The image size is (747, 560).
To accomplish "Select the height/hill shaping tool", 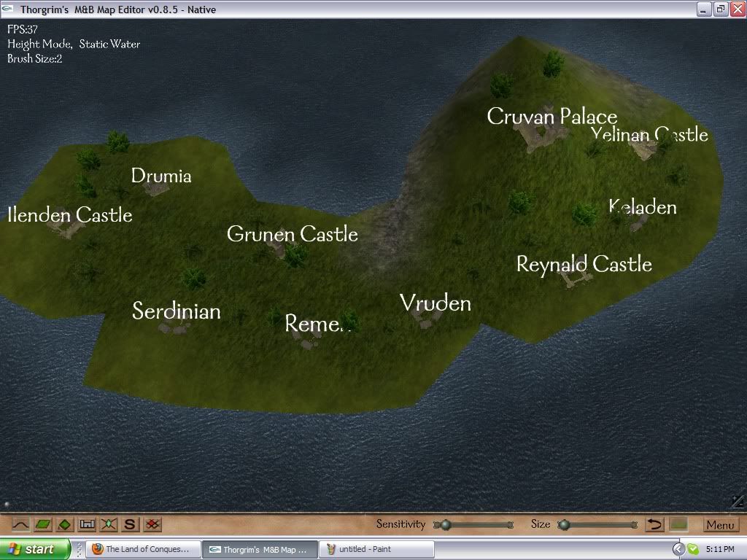I will pyautogui.click(x=20, y=524).
